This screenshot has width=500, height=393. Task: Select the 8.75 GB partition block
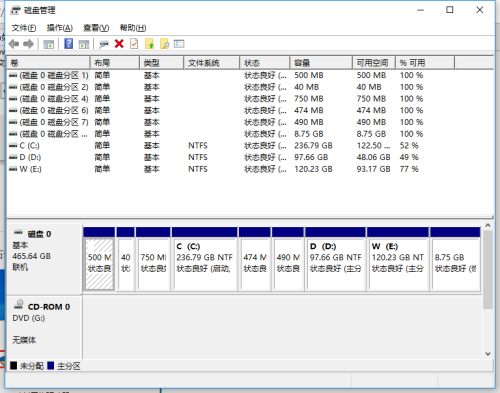click(x=455, y=259)
